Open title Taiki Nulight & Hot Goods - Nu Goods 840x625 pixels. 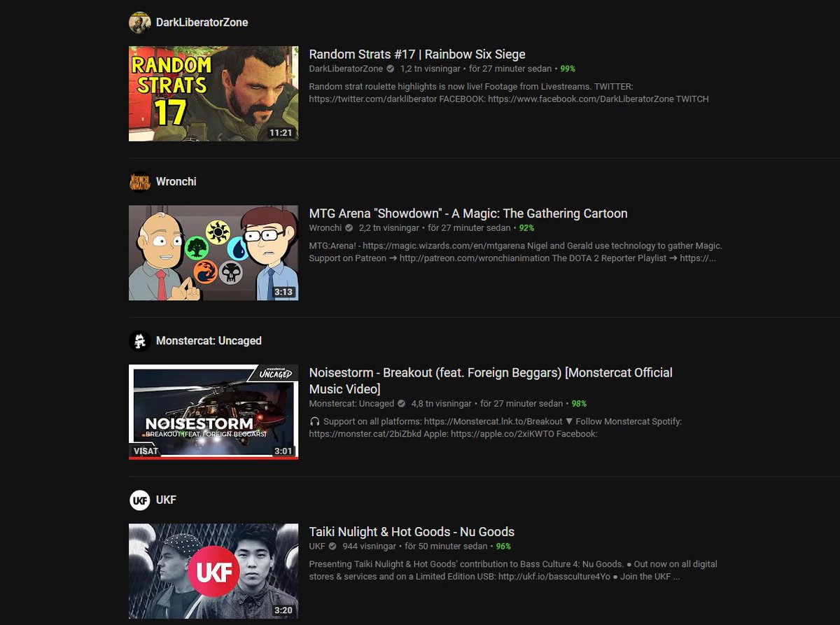[x=412, y=532]
